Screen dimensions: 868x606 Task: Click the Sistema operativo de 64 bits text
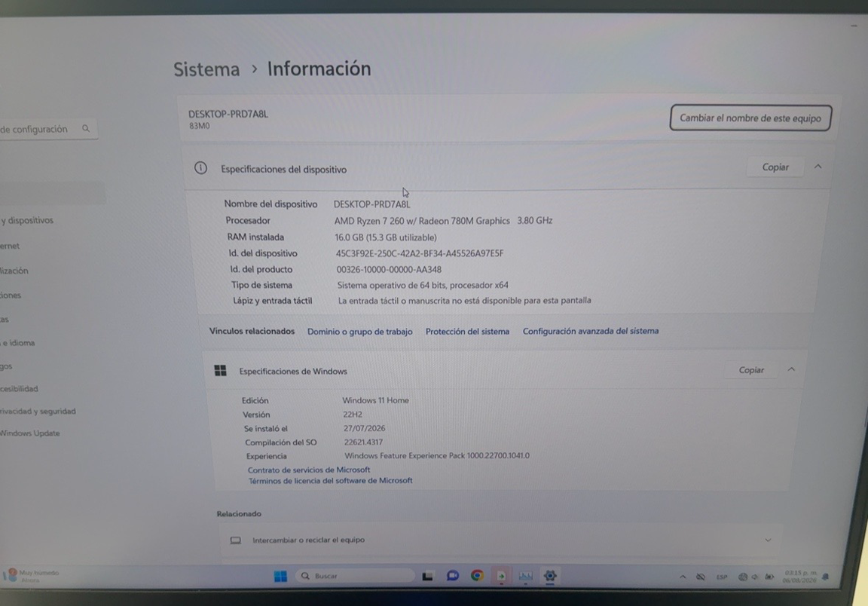423,285
